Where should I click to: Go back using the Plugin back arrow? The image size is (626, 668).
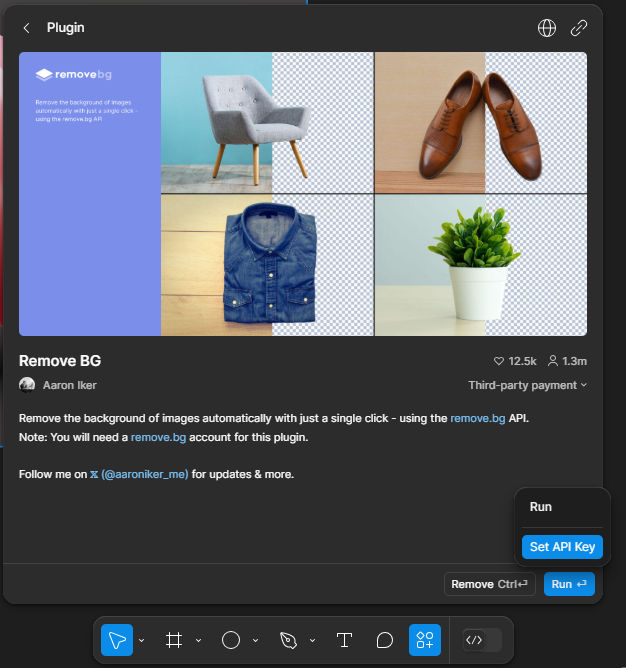(26, 28)
